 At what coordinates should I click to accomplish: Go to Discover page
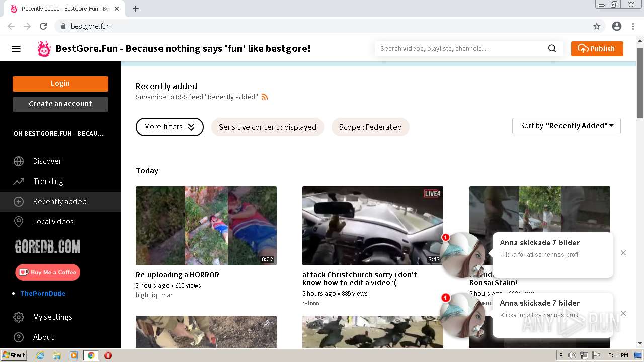[47, 161]
